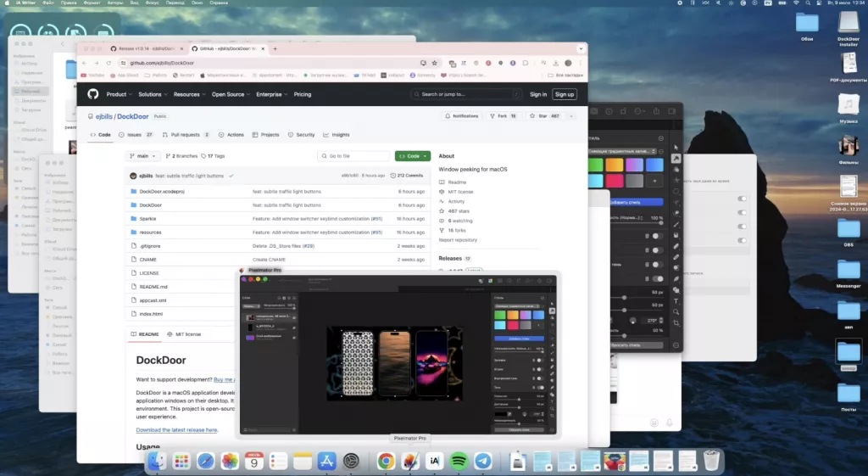This screenshot has height=476, width=868.
Task: Select the Zoom magnifier tool in Pixelmator
Action: pos(676,312)
